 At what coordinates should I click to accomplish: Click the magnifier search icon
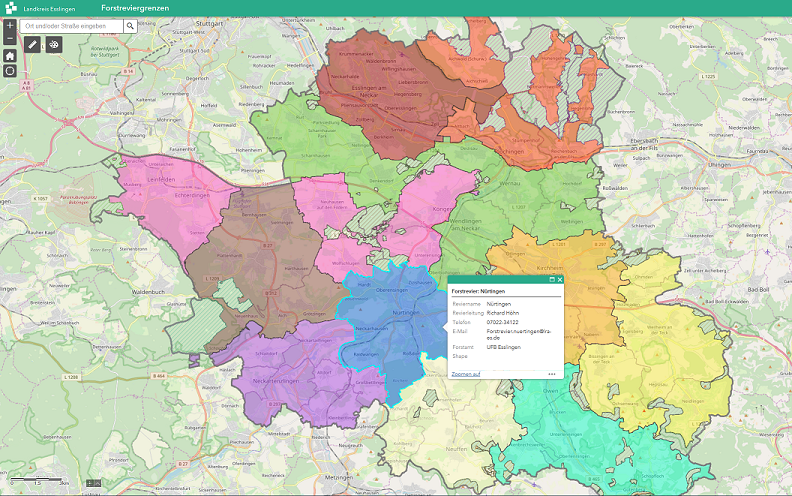point(132,24)
